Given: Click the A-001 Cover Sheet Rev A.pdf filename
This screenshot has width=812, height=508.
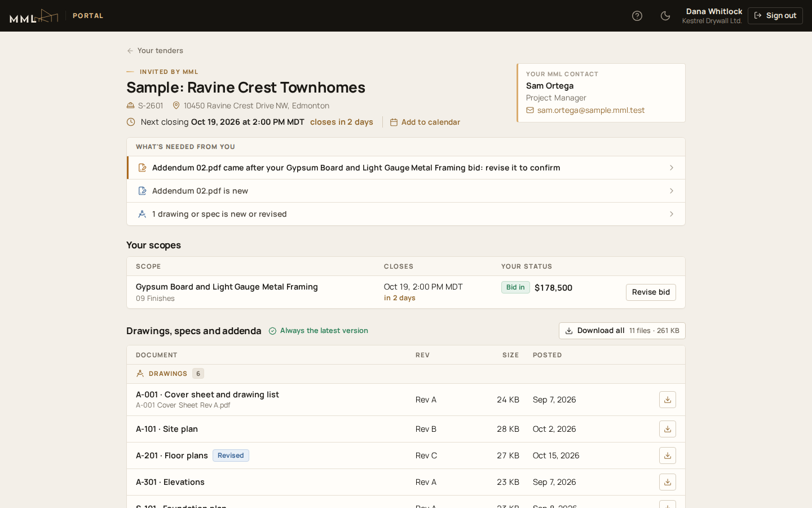Looking at the screenshot, I should [183, 405].
